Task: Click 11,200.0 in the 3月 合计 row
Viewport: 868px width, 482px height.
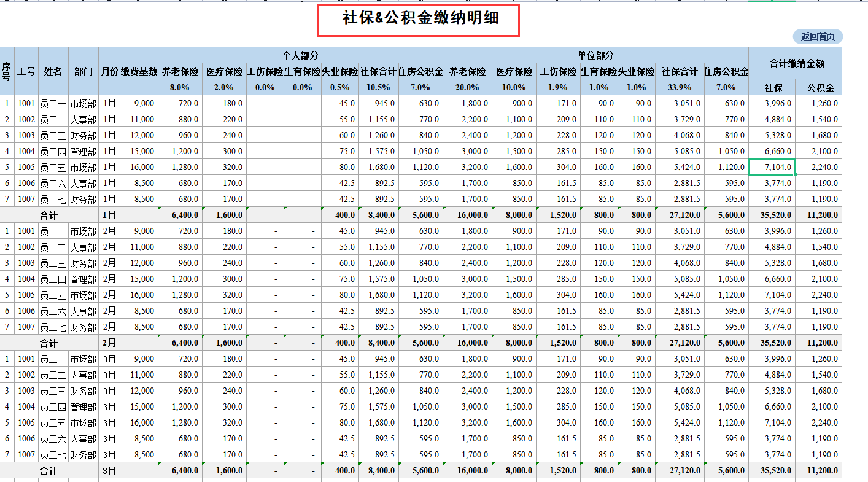Action: [818, 470]
